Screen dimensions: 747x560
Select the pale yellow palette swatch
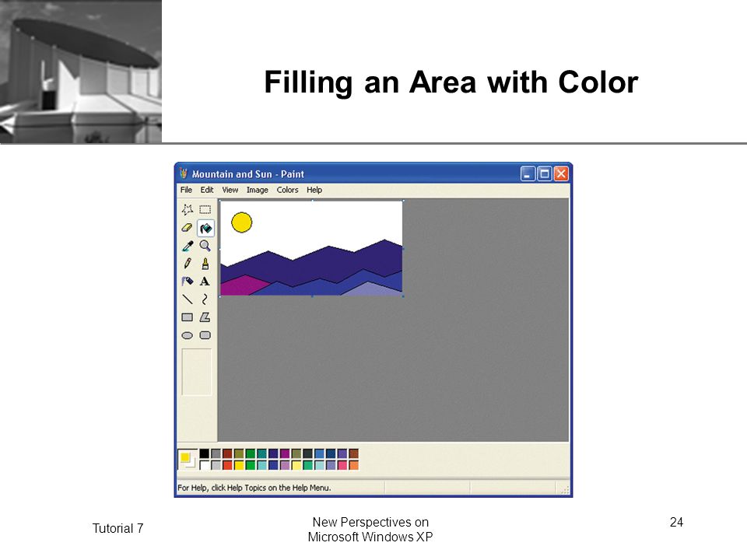pos(296,465)
